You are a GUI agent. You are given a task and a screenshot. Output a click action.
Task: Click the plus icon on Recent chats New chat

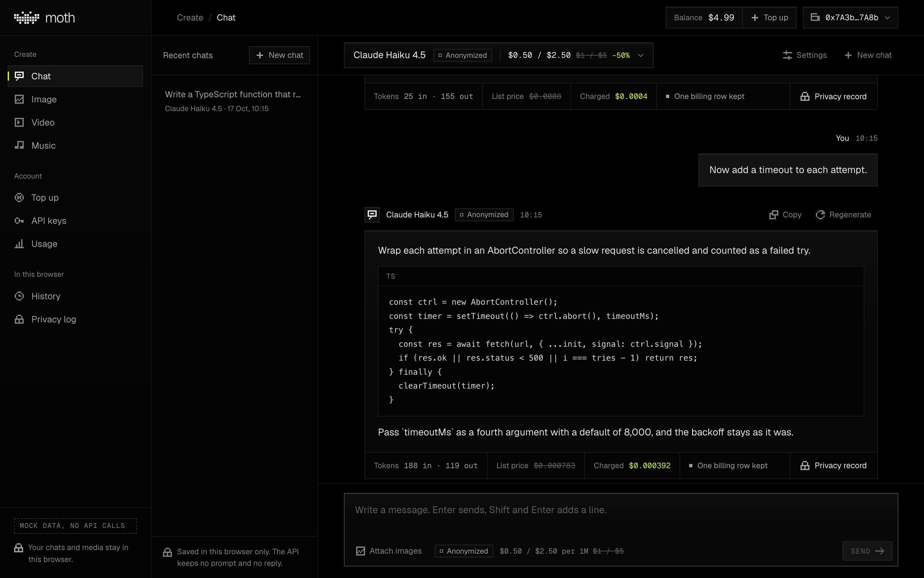click(x=260, y=55)
